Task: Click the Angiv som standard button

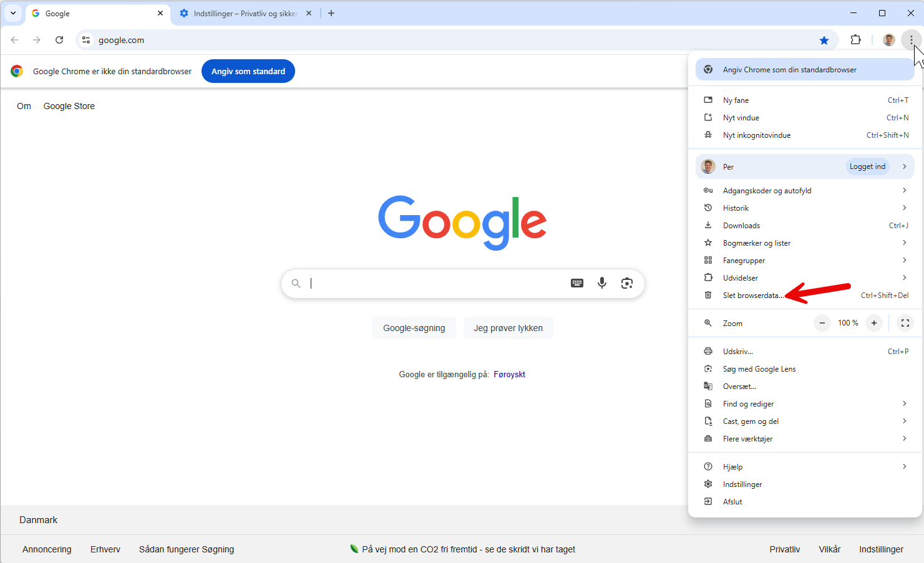Action: [248, 71]
